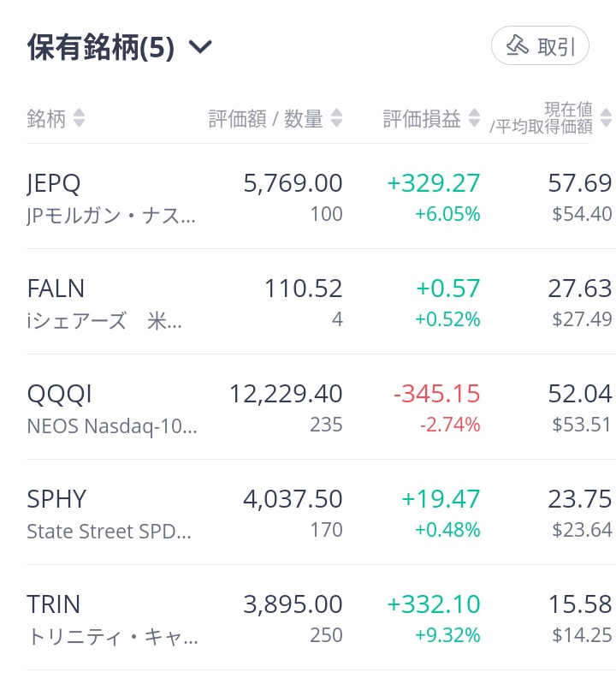
Task: Sort by 評価額 / 数量 arrows
Action: tap(336, 118)
